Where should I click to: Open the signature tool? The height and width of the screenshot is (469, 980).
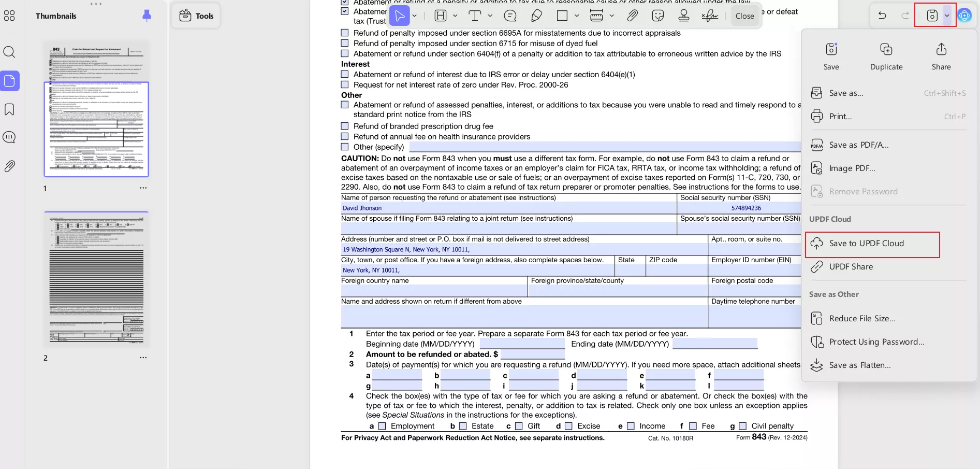710,16
